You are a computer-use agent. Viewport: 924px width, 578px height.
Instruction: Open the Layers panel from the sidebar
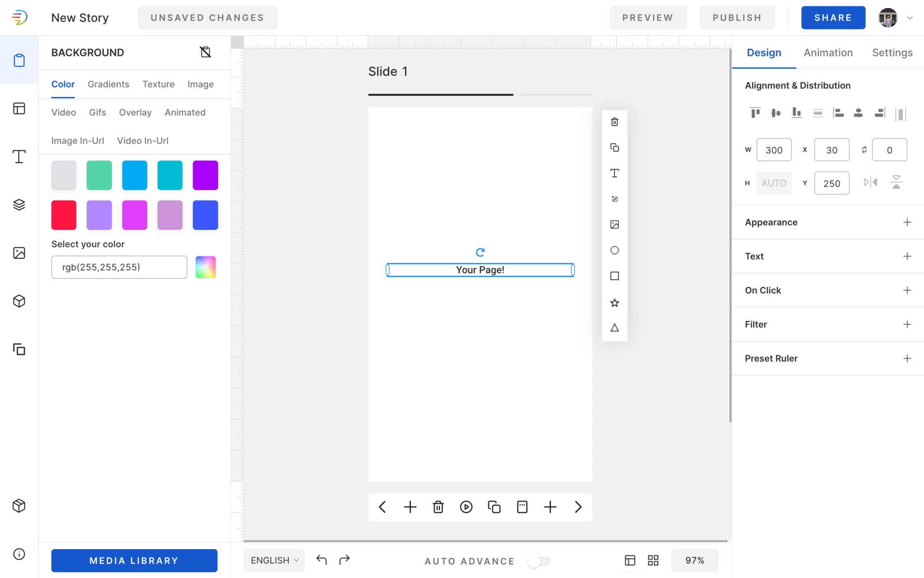(x=18, y=205)
